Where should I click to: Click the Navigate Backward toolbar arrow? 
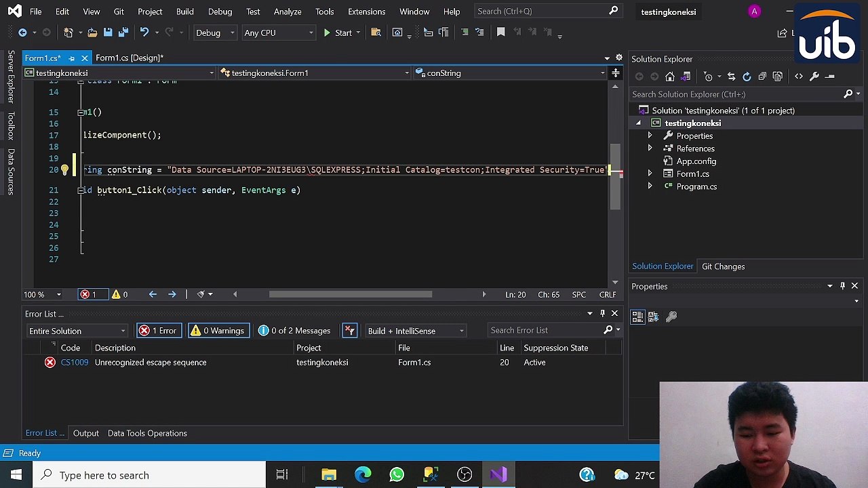(x=22, y=33)
